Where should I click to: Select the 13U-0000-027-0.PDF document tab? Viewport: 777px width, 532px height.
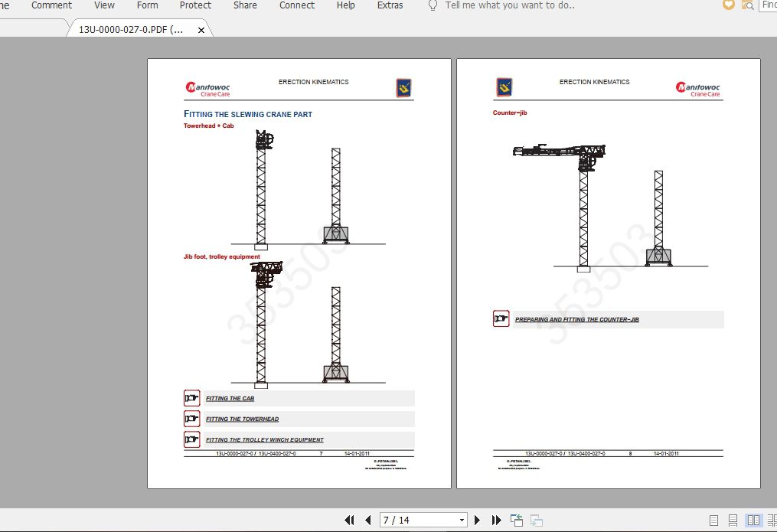130,29
